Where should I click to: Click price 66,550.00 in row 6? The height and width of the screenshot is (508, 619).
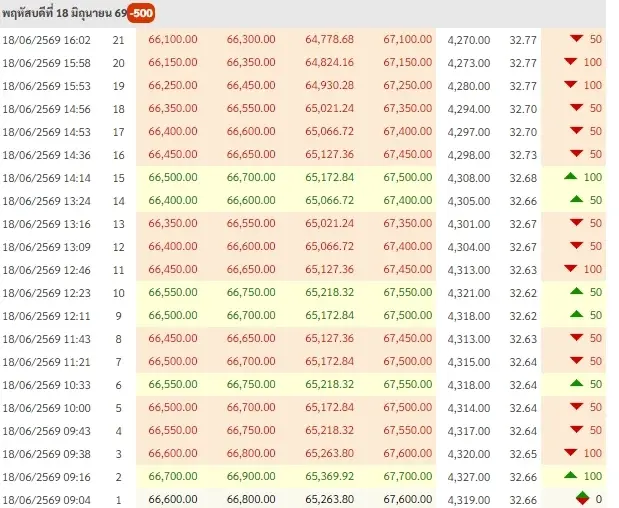pyautogui.click(x=173, y=384)
